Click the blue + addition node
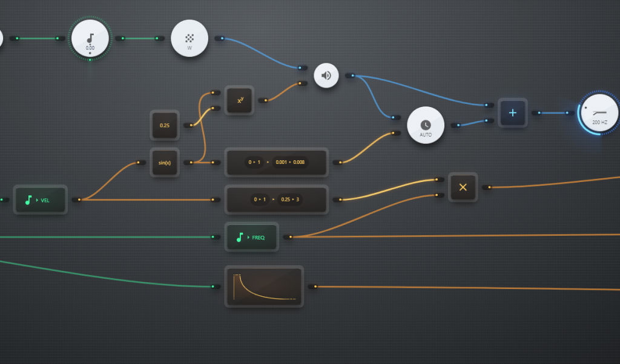620x364 pixels. click(x=513, y=113)
